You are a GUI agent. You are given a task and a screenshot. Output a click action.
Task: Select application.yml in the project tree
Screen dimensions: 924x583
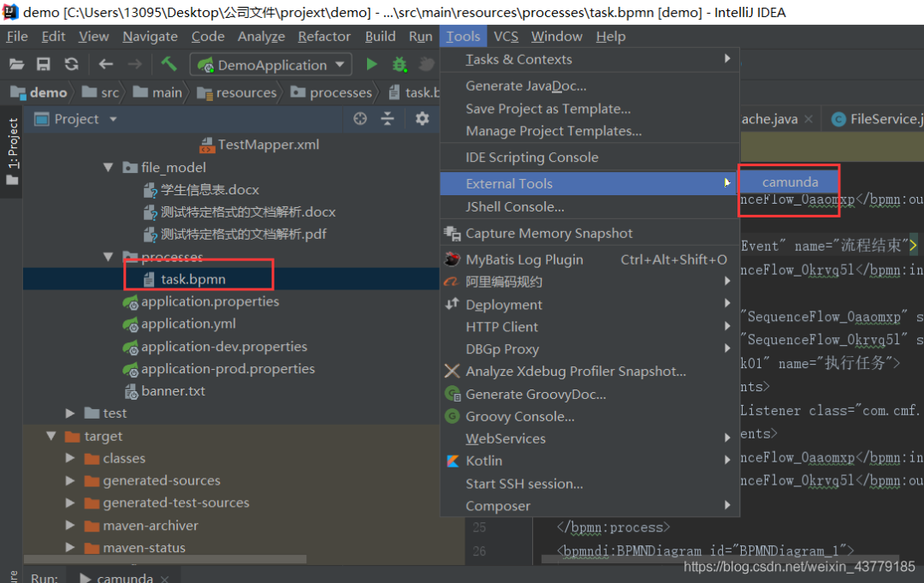tap(188, 324)
